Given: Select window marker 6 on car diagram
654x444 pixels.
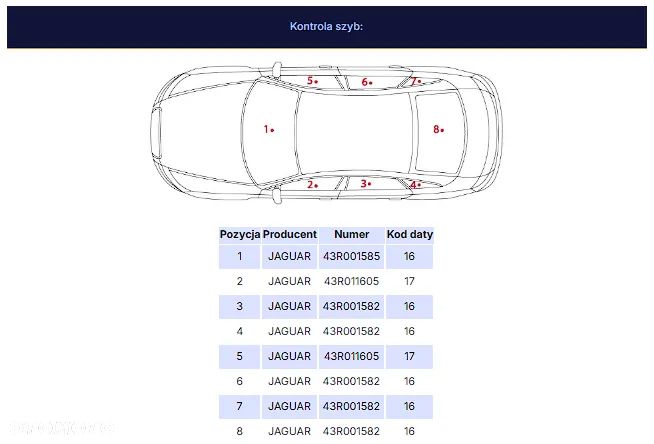Looking at the screenshot, I should tap(367, 83).
